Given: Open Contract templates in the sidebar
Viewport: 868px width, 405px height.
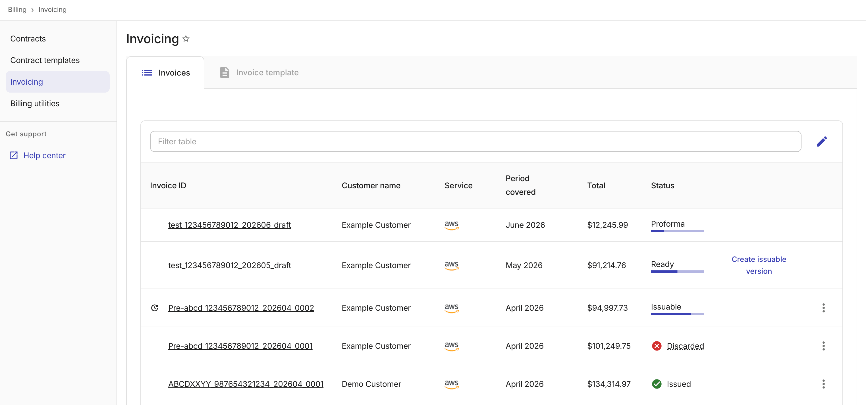Looking at the screenshot, I should (58, 60).
